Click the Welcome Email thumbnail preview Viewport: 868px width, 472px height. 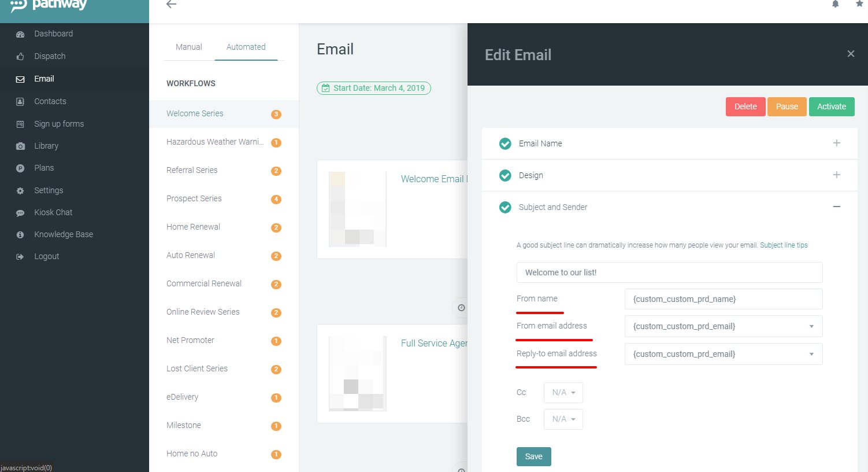pyautogui.click(x=357, y=209)
